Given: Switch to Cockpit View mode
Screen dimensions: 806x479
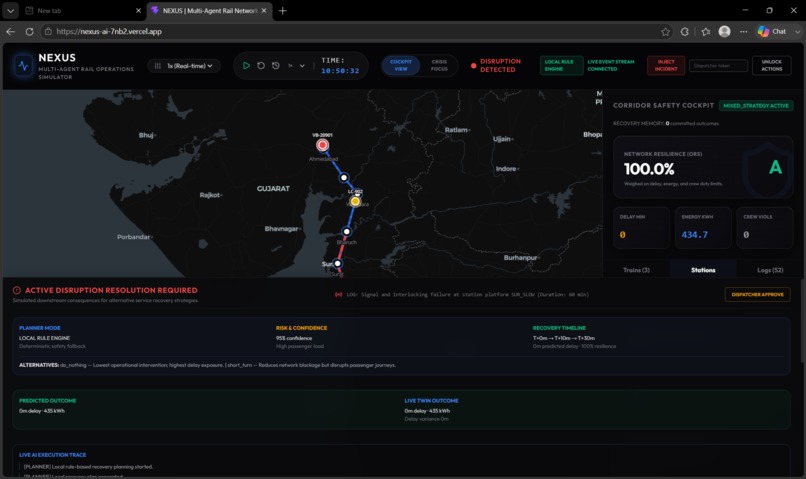Looking at the screenshot, I should click(401, 65).
